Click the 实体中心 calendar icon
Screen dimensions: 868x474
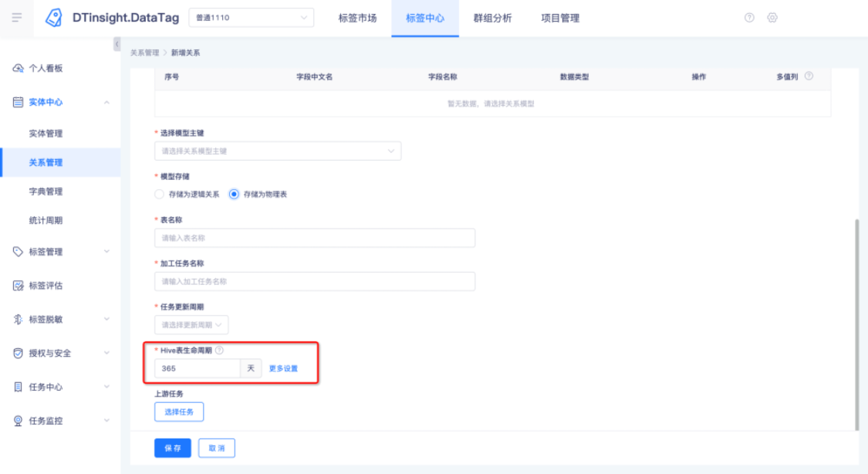point(18,102)
